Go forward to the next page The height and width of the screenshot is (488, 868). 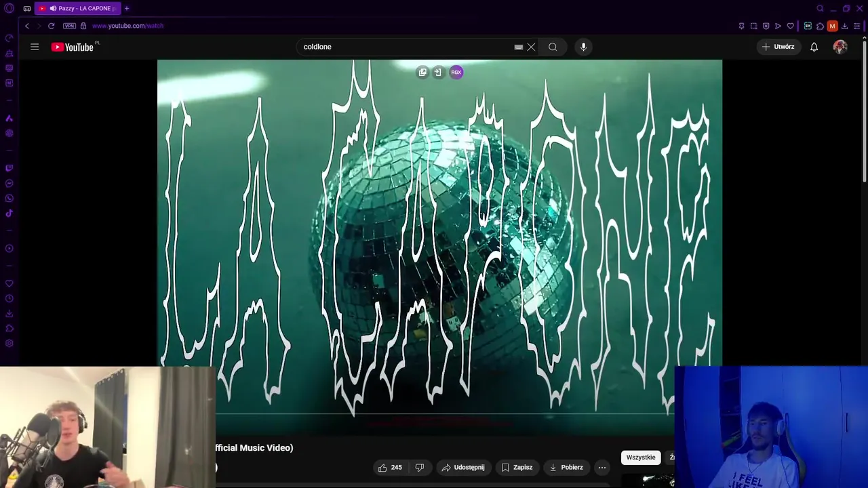pyautogui.click(x=39, y=26)
